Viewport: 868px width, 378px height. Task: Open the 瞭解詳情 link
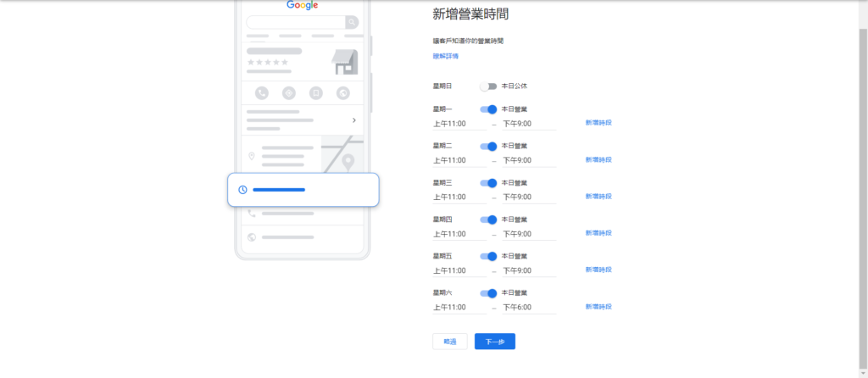[x=445, y=56]
